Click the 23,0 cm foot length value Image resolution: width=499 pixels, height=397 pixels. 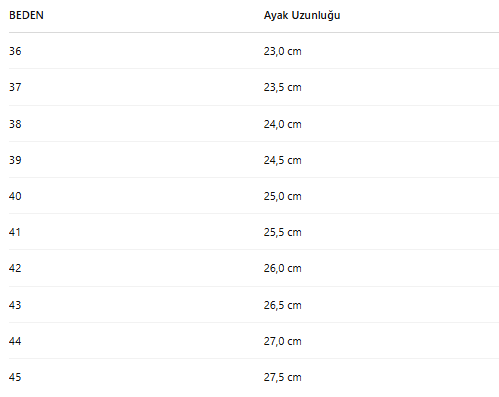[x=283, y=51]
